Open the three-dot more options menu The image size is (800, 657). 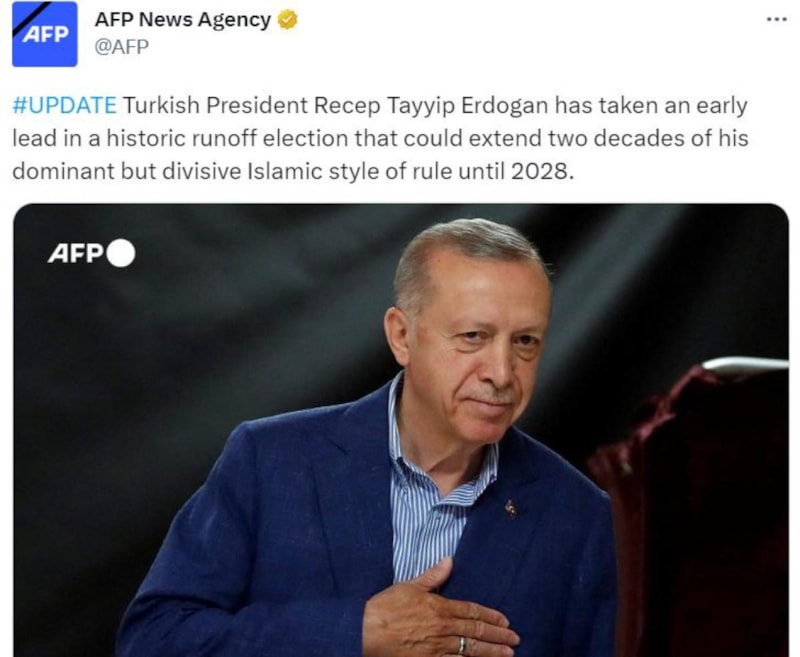click(x=776, y=20)
